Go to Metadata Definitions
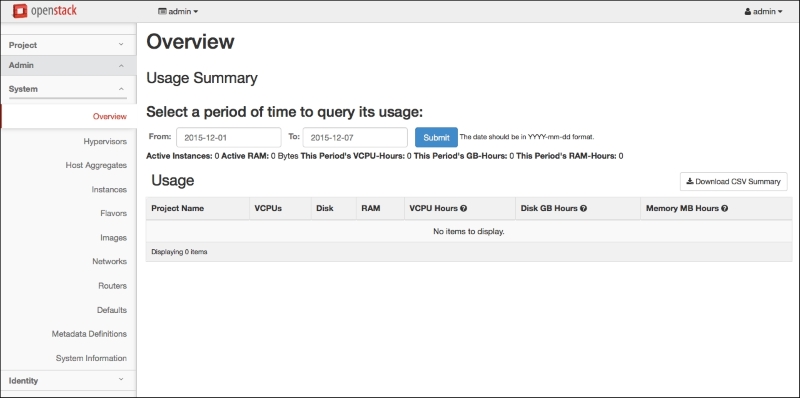The image size is (800, 398). point(89,334)
